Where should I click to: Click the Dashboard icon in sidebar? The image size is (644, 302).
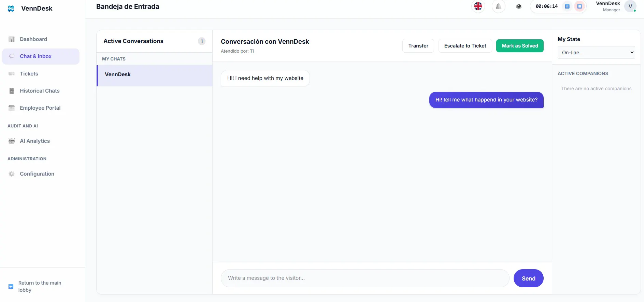12,39
